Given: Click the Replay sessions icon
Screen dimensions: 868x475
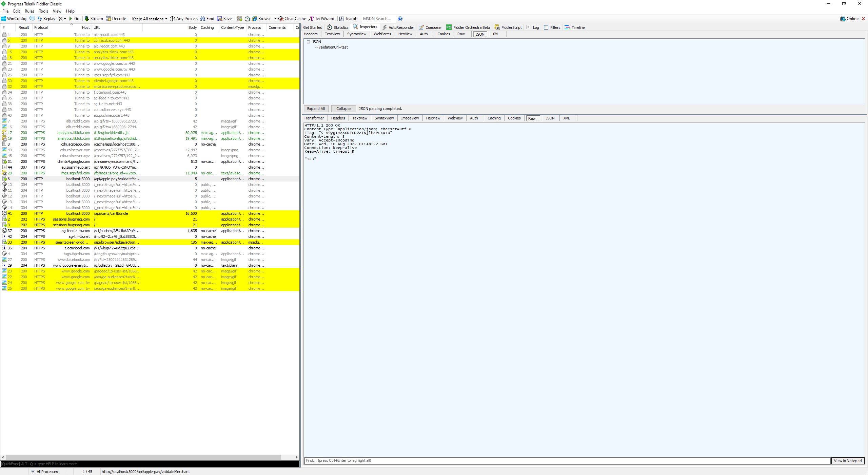Looking at the screenshot, I should point(40,19).
